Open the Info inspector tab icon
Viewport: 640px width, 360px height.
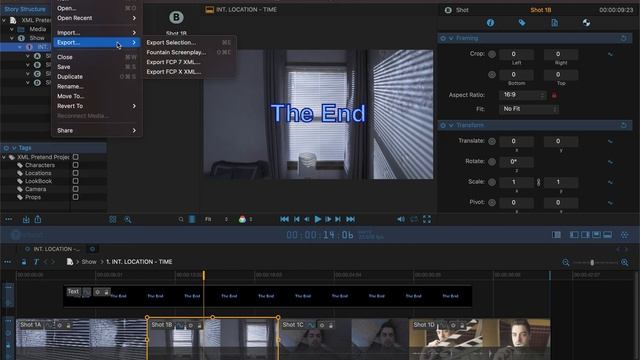(490, 23)
